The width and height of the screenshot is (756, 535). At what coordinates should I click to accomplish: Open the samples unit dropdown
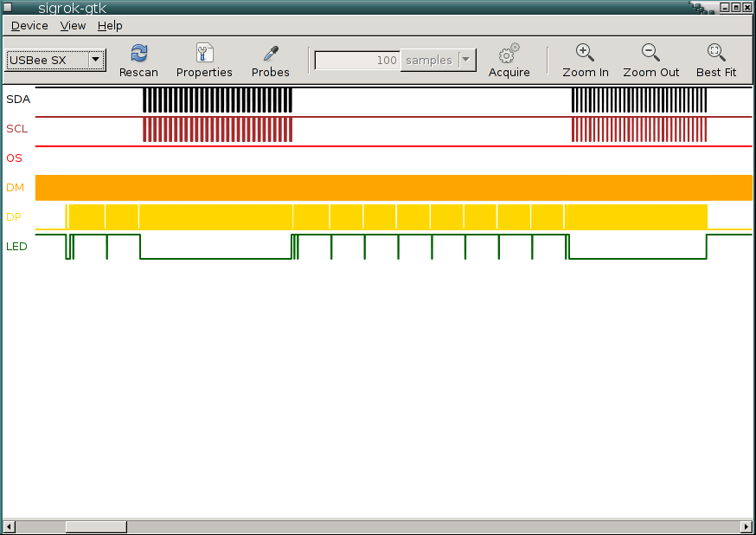pos(467,61)
